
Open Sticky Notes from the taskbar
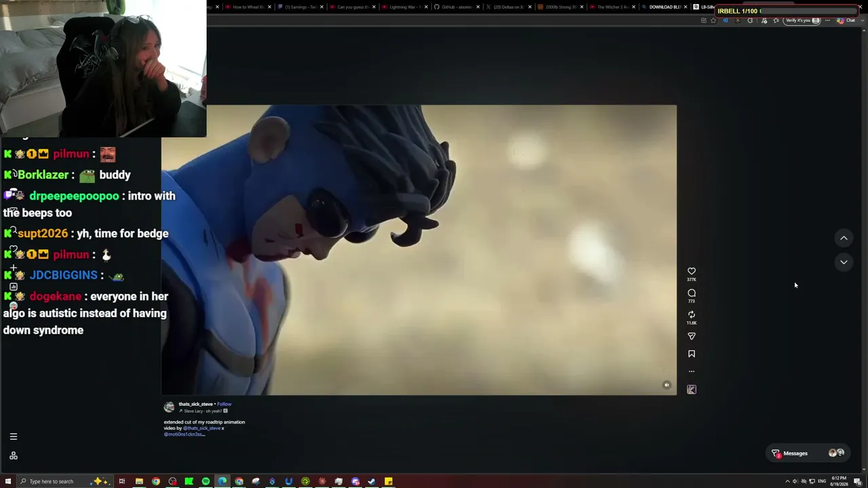coord(389,481)
